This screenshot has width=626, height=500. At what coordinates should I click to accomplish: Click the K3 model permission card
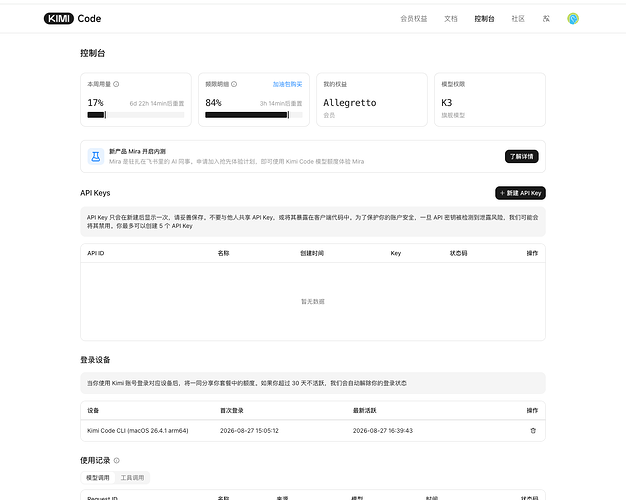(x=489, y=99)
